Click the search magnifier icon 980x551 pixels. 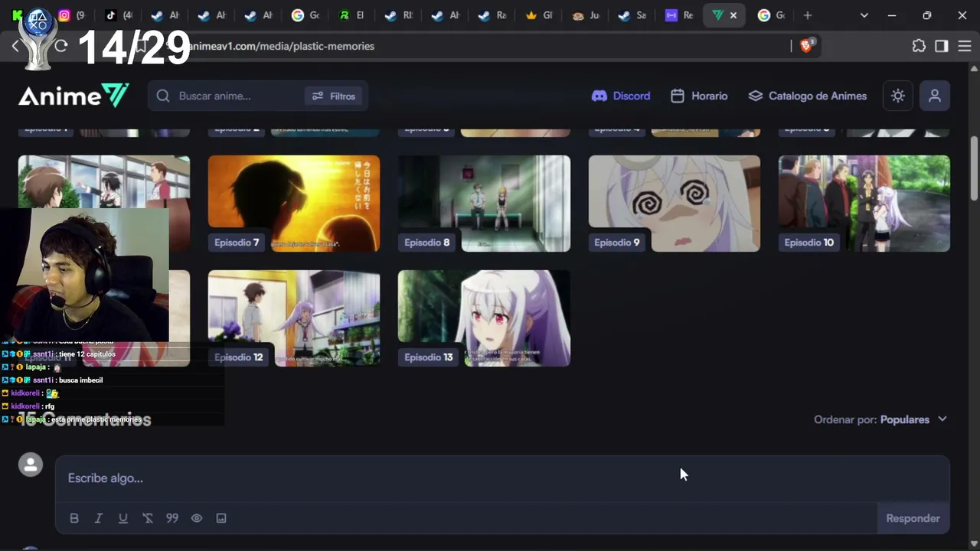163,96
